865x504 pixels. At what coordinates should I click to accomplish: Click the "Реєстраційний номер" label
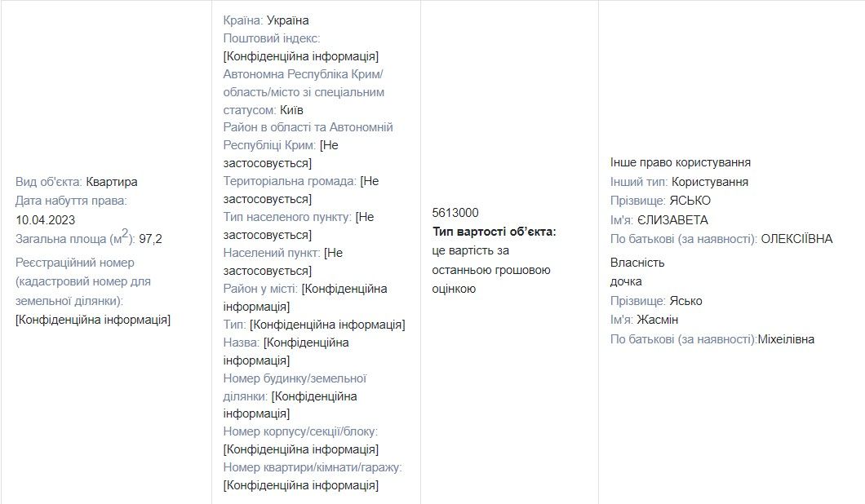[x=75, y=263]
